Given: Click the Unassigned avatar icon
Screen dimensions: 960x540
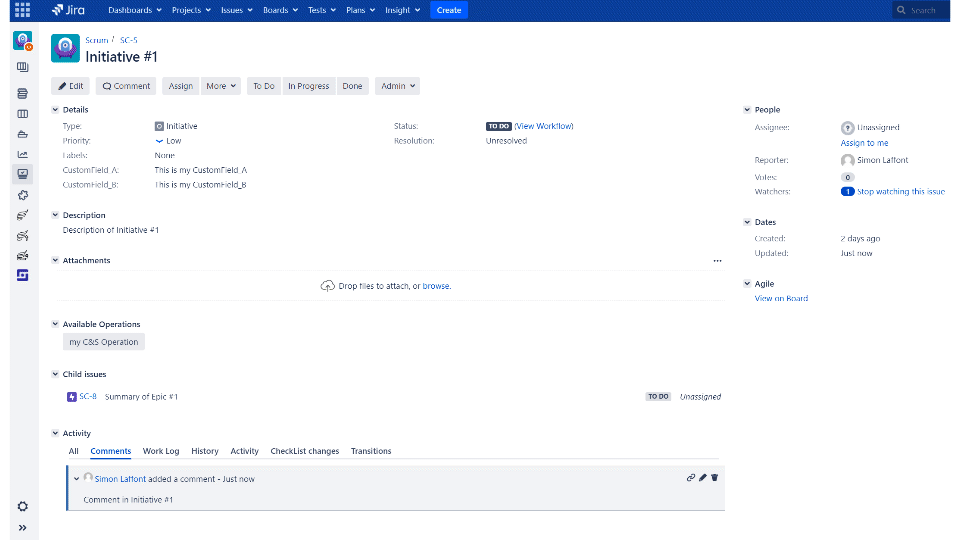Looking at the screenshot, I should click(847, 127).
